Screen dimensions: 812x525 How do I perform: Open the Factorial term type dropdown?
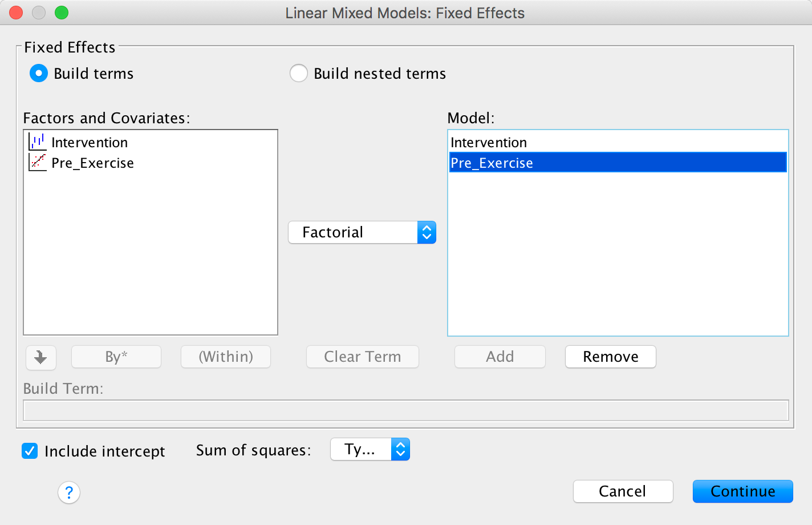[x=362, y=232]
